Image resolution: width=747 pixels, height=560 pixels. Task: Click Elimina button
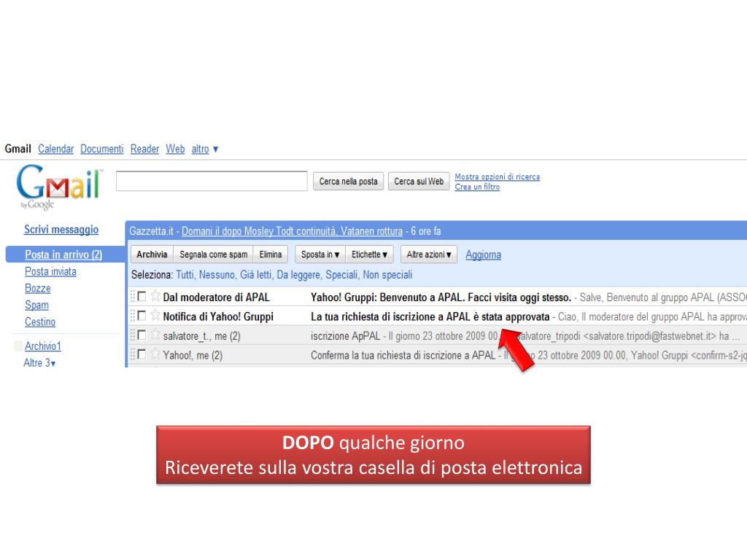(271, 254)
